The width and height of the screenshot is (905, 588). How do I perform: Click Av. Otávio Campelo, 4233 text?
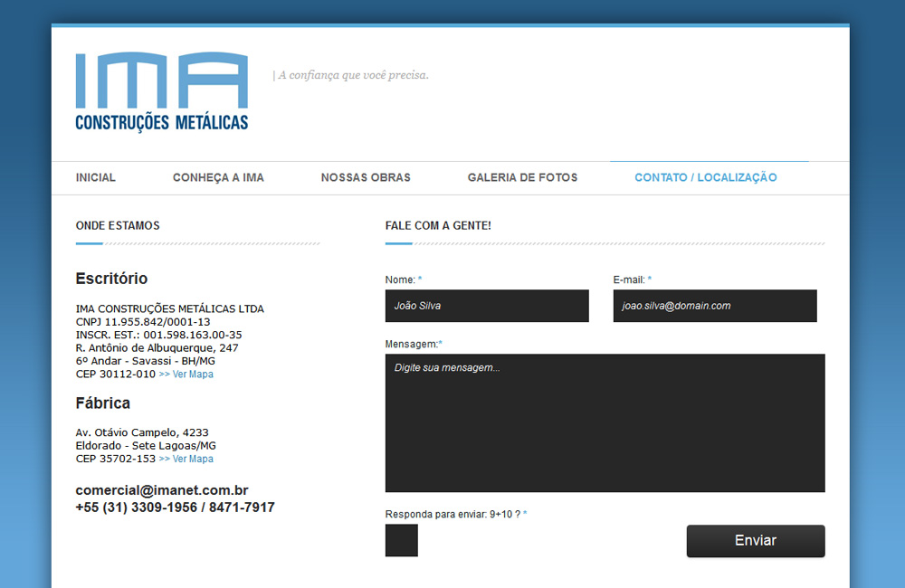[142, 432]
